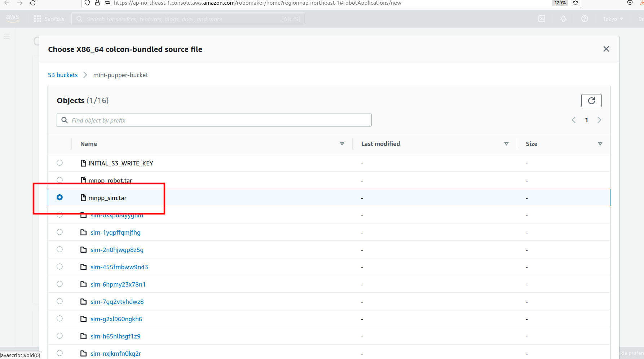Image resolution: width=644 pixels, height=359 pixels.
Task: Open the help question mark menu
Action: [x=585, y=19]
